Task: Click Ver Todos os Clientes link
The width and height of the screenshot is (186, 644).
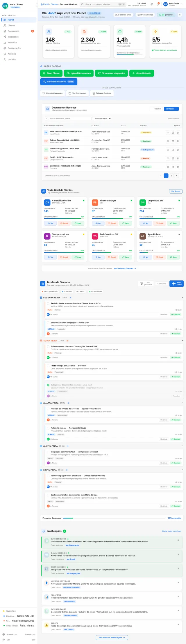Action: click(x=125, y=268)
